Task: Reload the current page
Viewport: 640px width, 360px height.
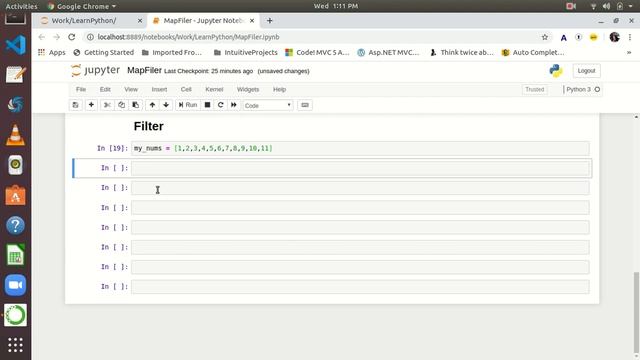Action: tap(72, 37)
